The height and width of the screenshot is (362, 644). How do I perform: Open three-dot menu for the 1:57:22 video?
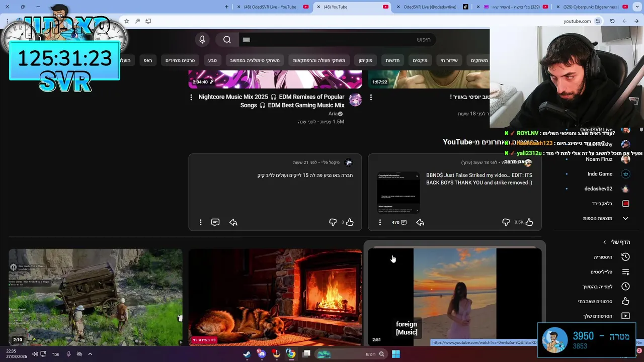[x=371, y=97]
